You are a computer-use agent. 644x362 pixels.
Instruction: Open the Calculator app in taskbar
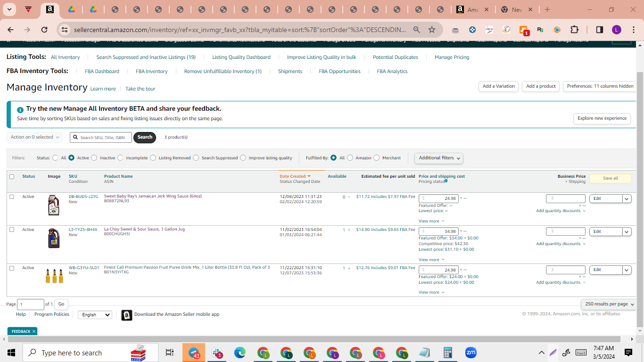pyautogui.click(x=447, y=353)
